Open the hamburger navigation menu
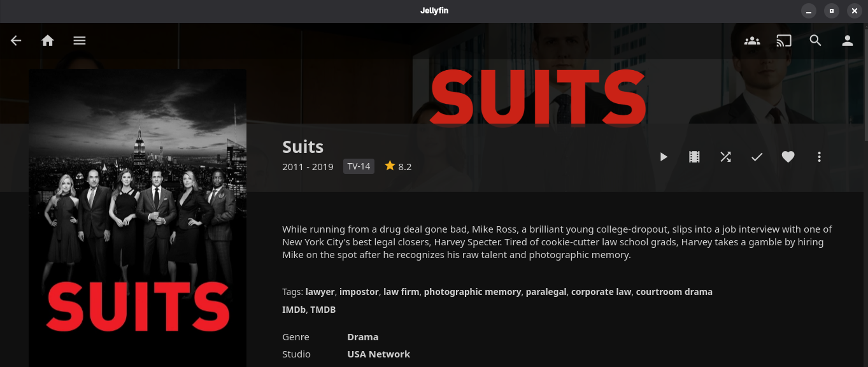This screenshot has width=868, height=367. (x=79, y=41)
